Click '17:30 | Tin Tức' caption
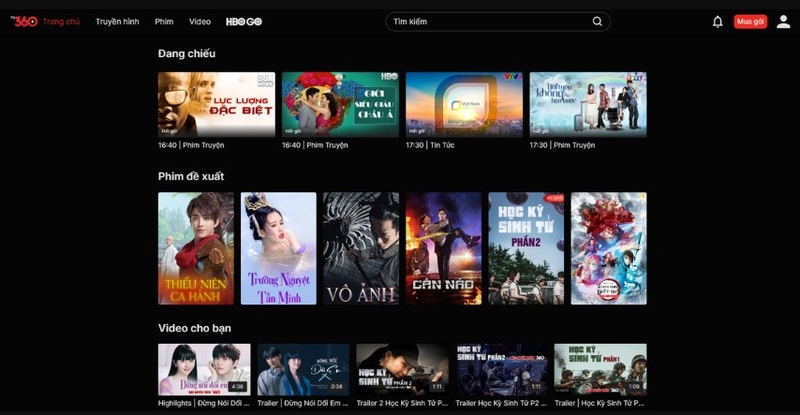The image size is (800, 415). point(430,145)
